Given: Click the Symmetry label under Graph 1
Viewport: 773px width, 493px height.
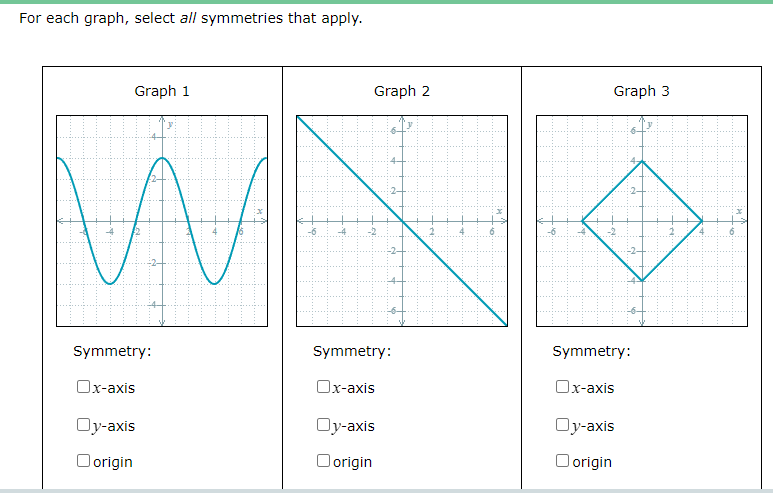Looking at the screenshot, I should (112, 351).
